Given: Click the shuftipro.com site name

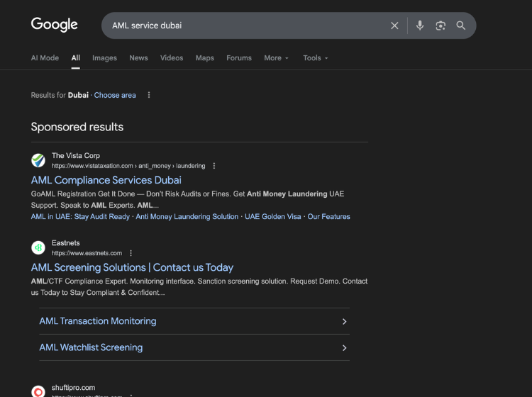Looking at the screenshot, I should tap(73, 388).
